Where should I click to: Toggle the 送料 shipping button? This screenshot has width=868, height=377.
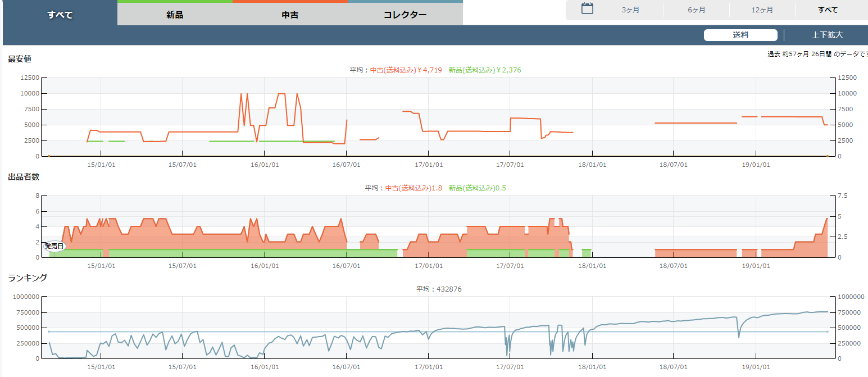tap(740, 35)
